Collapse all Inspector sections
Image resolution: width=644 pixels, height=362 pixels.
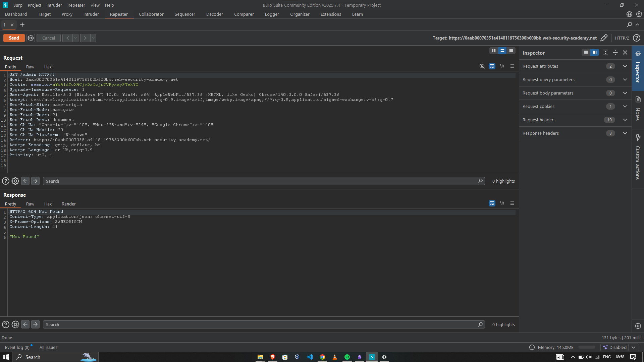(615, 53)
